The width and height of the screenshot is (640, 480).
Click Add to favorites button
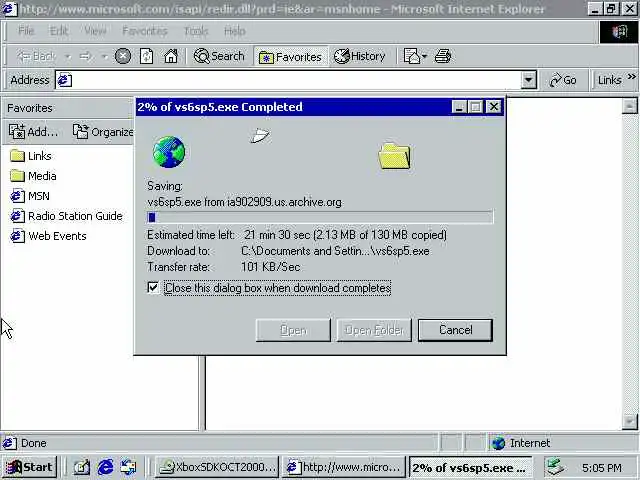click(x=33, y=131)
